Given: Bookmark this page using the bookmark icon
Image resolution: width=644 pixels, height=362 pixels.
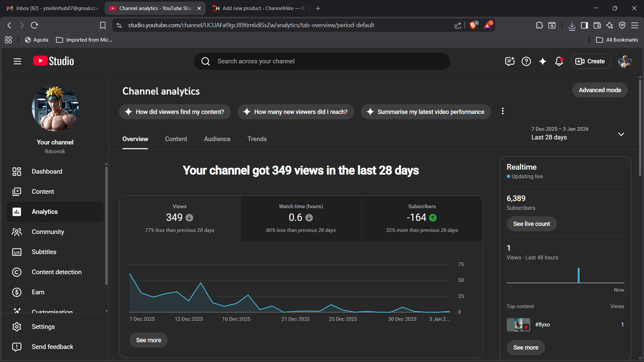Looking at the screenshot, I should point(103,25).
